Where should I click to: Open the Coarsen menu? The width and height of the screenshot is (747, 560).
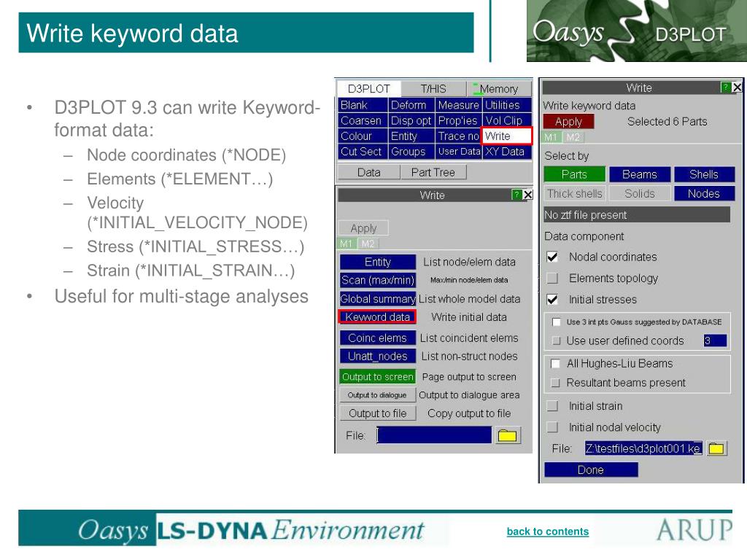click(363, 120)
